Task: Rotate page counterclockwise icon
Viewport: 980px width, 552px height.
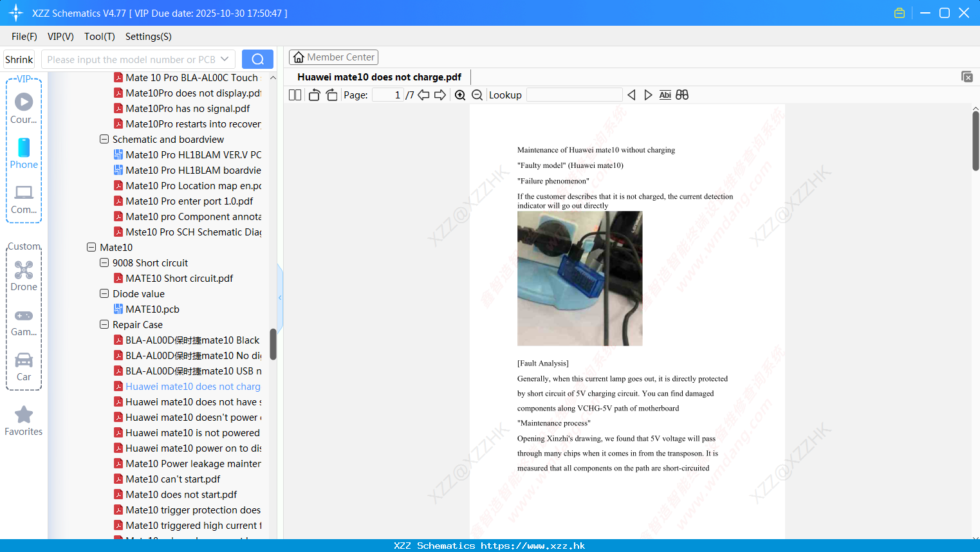Action: (x=314, y=95)
